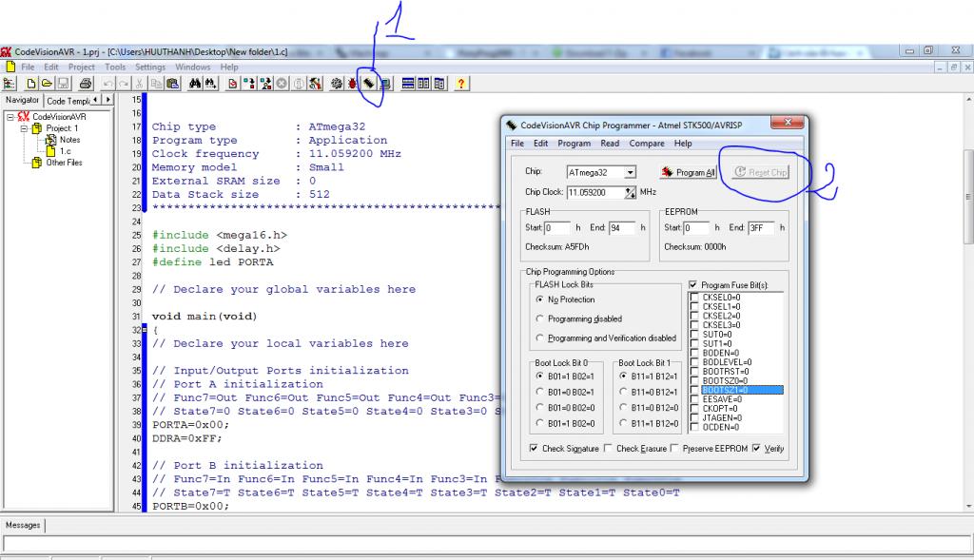Select the highlighted BOOTSZ1=0 fuse row

(x=742, y=390)
